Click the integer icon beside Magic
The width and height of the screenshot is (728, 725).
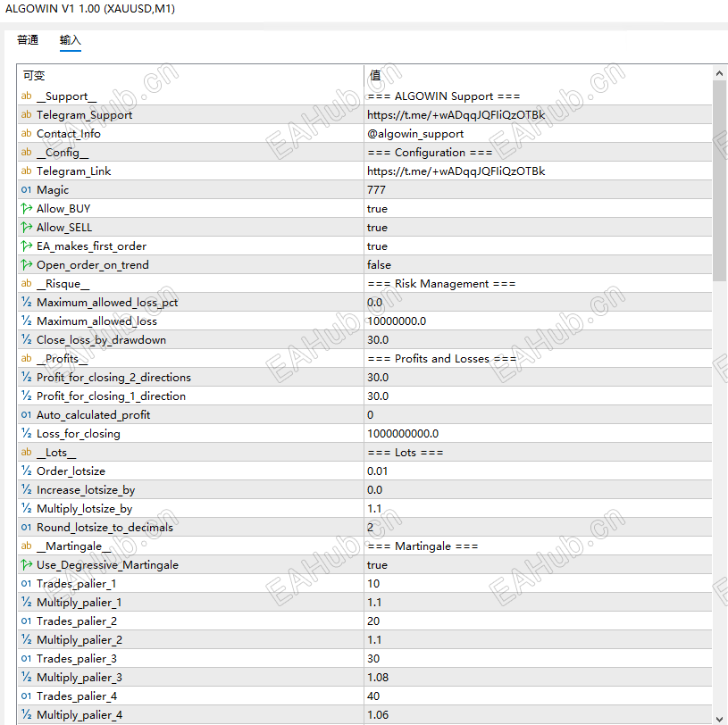(x=27, y=190)
